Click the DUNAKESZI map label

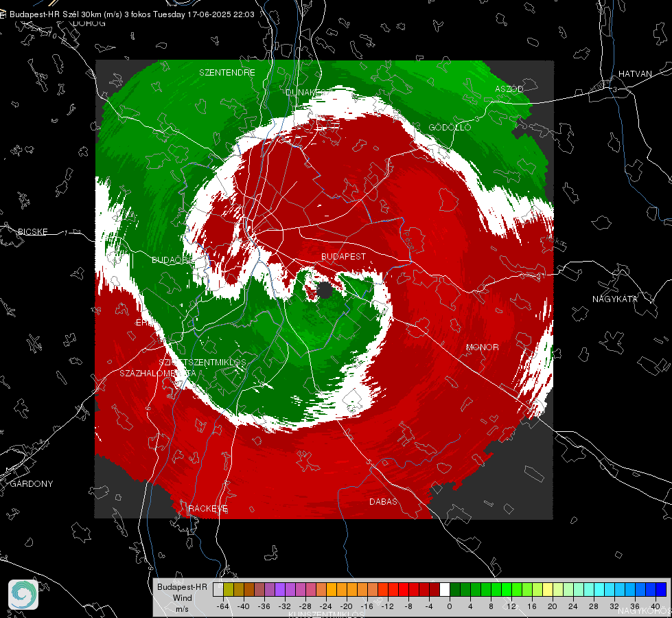point(309,92)
